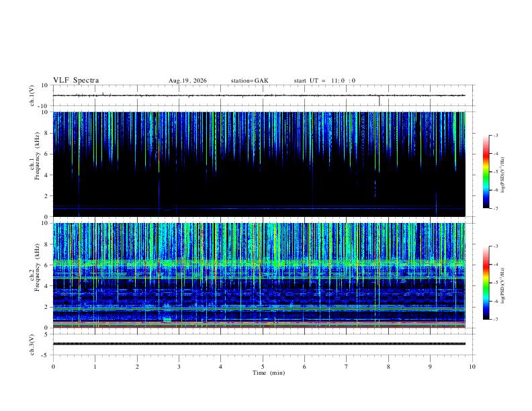
Task: Click the ch.1(V) axis label
Action: (x=32, y=95)
